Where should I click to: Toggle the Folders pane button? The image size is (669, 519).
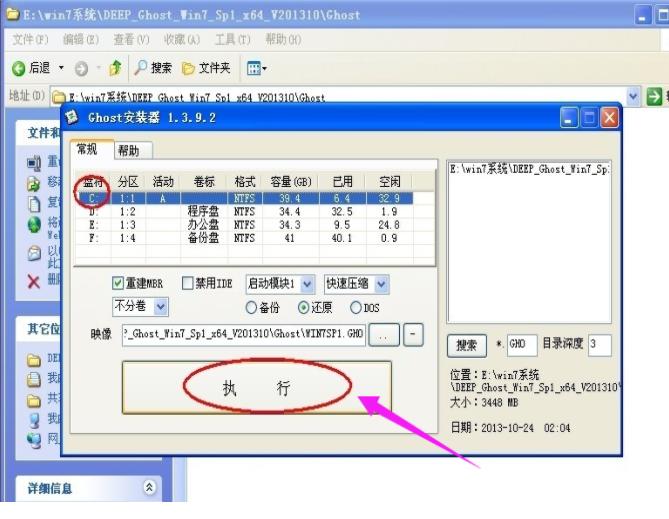pyautogui.click(x=206, y=68)
